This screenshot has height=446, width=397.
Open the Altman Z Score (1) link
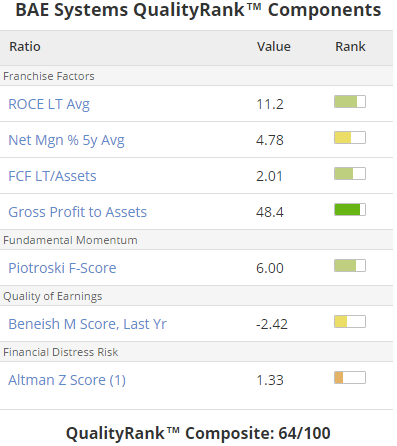click(x=67, y=380)
